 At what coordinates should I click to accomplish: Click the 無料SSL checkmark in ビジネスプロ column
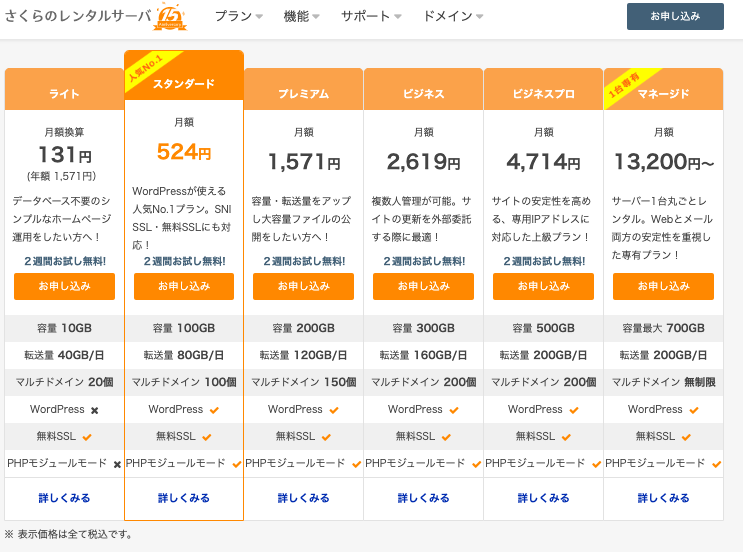566,437
